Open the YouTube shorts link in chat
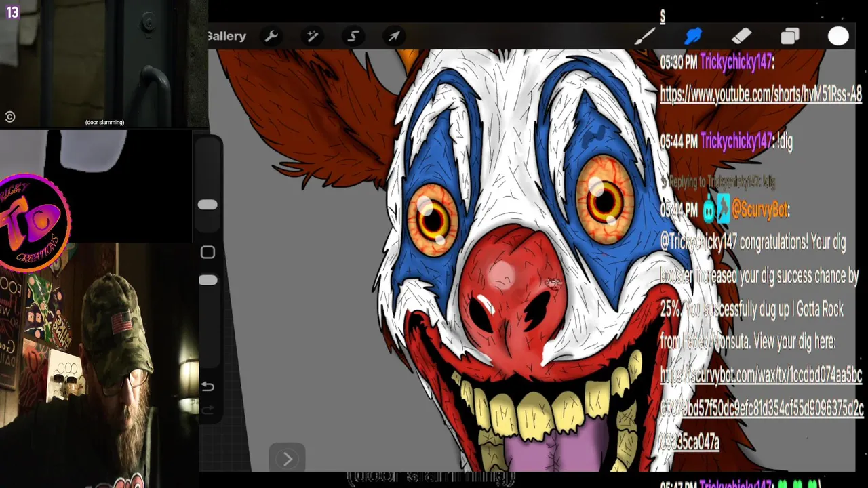Image resolution: width=868 pixels, height=488 pixels. tap(760, 95)
